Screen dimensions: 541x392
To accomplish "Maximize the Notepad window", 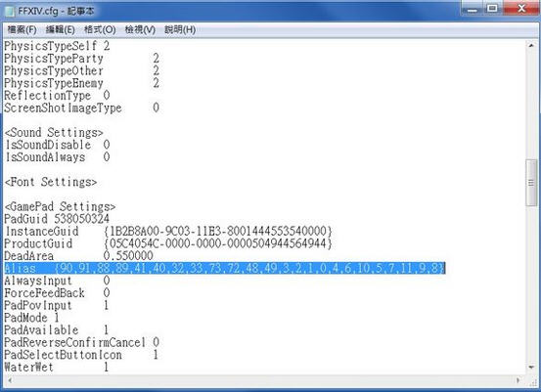I will coord(492,9).
